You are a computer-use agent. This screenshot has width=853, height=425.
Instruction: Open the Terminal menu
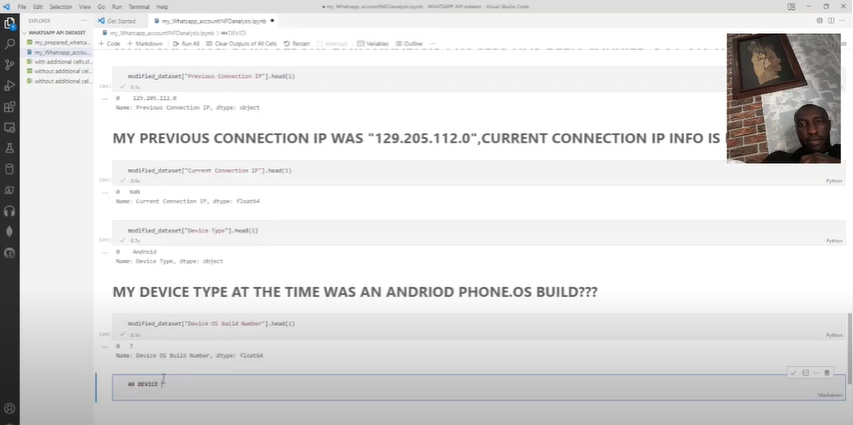pyautogui.click(x=139, y=7)
